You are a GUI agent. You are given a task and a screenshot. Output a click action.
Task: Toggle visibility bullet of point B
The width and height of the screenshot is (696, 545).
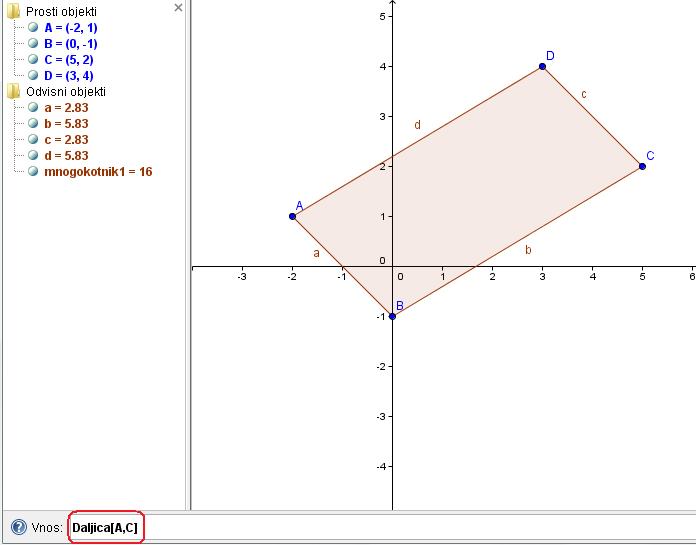coord(34,44)
